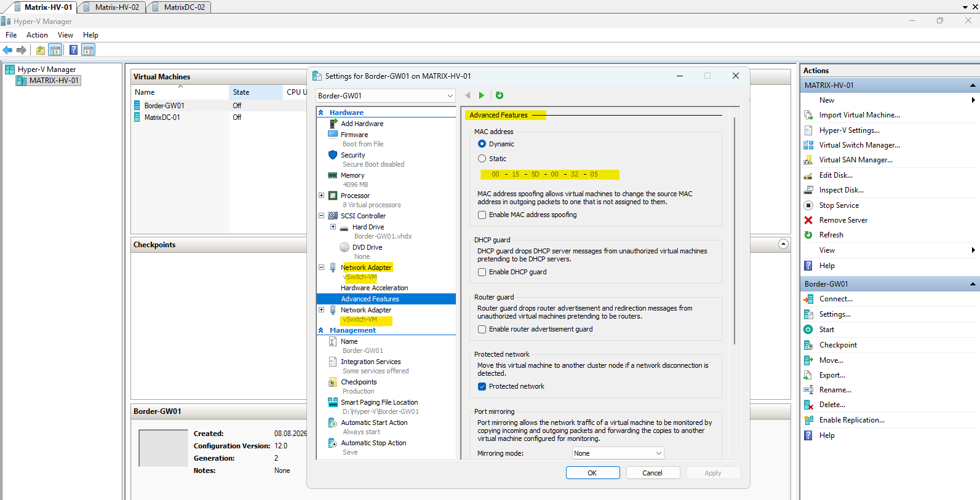The width and height of the screenshot is (980, 500).
Task: Expand the Processor tree node
Action: point(321,196)
